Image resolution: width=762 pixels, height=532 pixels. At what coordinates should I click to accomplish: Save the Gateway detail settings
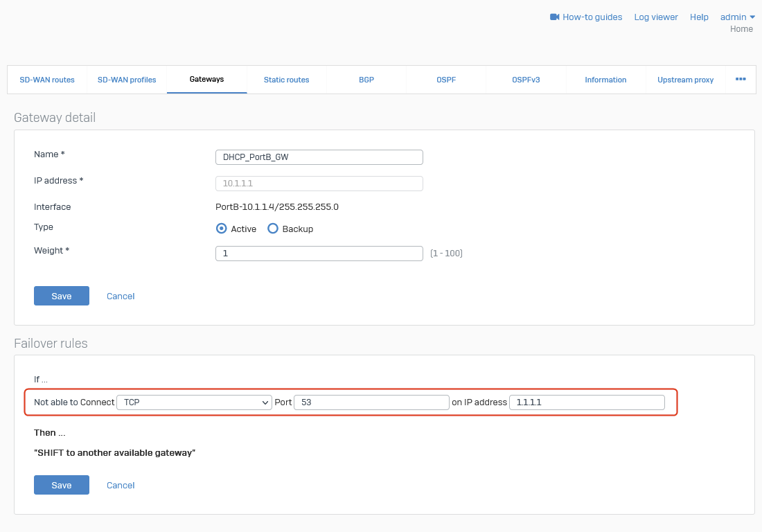coord(62,296)
